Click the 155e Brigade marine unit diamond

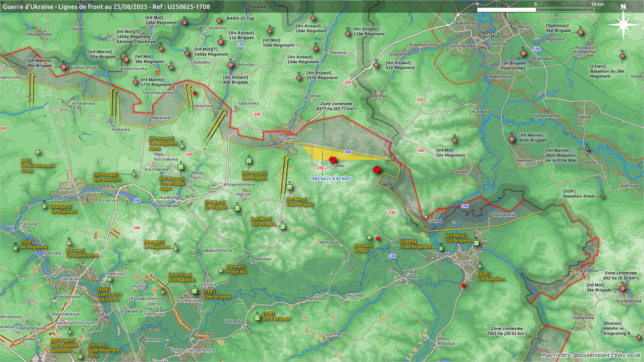coord(126,59)
